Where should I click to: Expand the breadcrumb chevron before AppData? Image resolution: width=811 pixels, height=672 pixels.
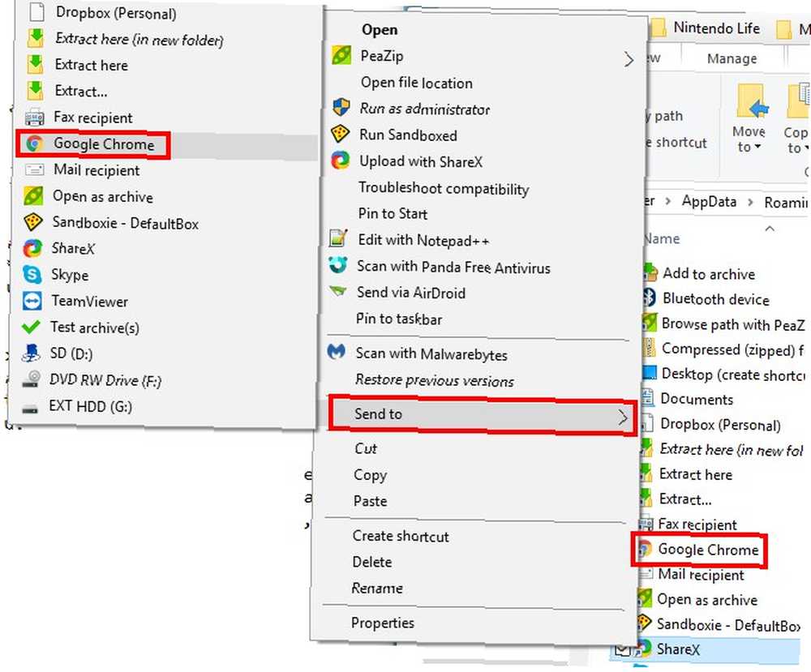point(667,201)
